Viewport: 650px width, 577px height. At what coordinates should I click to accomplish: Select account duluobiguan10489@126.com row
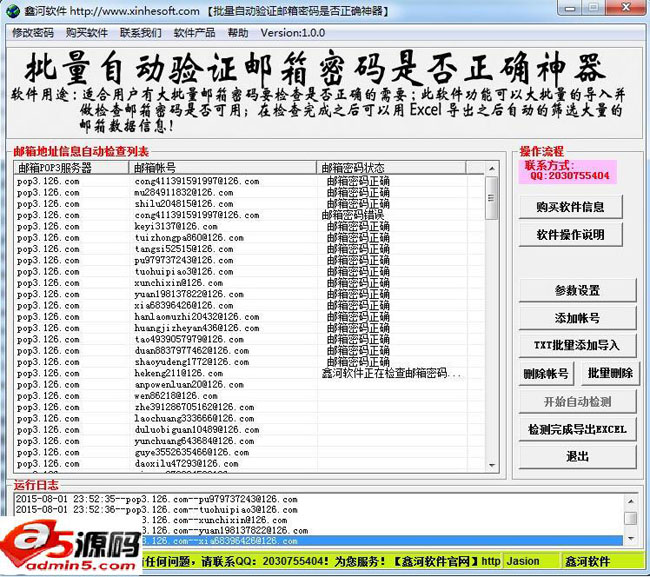[x=249, y=429]
